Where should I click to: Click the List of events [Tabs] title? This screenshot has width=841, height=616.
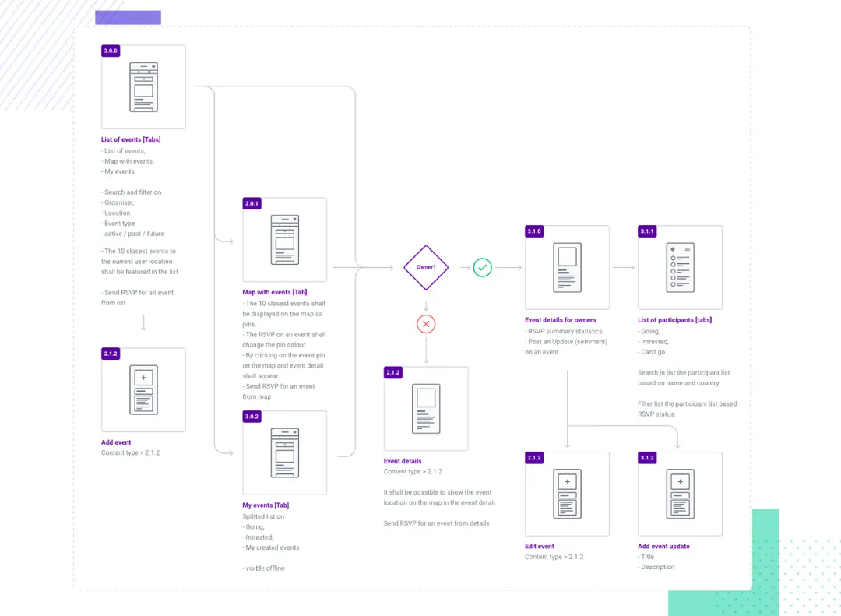(131, 139)
